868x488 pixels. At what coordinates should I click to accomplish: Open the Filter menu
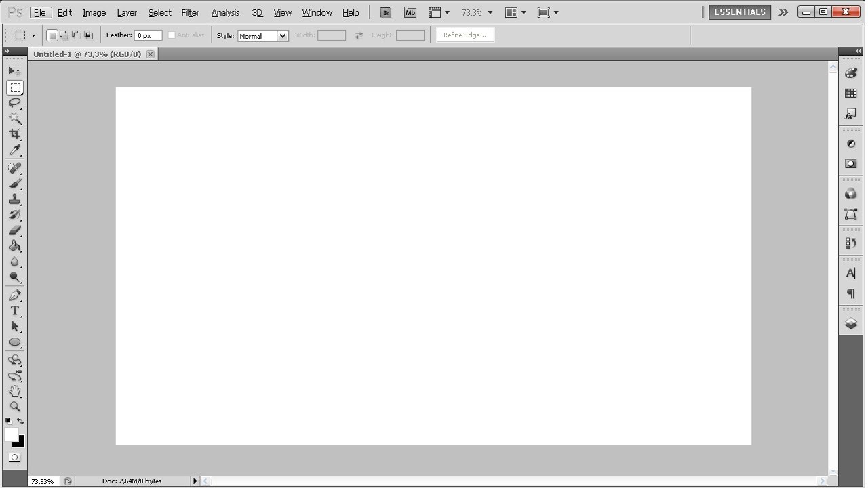pyautogui.click(x=190, y=13)
